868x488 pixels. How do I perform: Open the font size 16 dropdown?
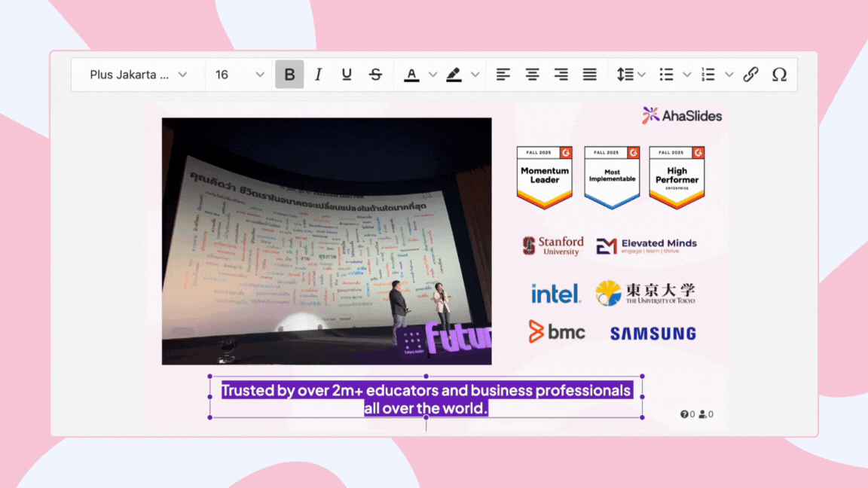[x=239, y=75]
